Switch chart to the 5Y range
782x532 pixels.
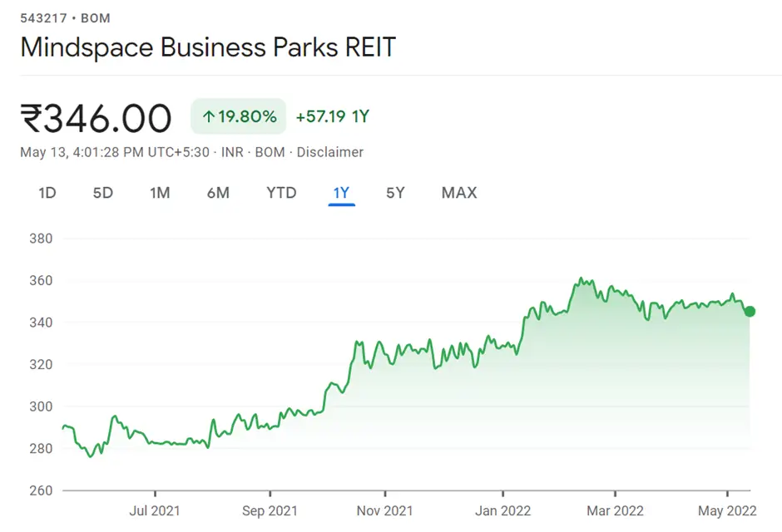pos(395,193)
